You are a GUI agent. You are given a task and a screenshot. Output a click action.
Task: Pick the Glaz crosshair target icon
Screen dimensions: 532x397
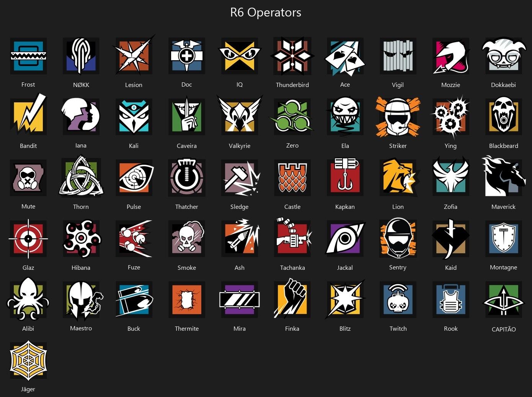point(28,238)
